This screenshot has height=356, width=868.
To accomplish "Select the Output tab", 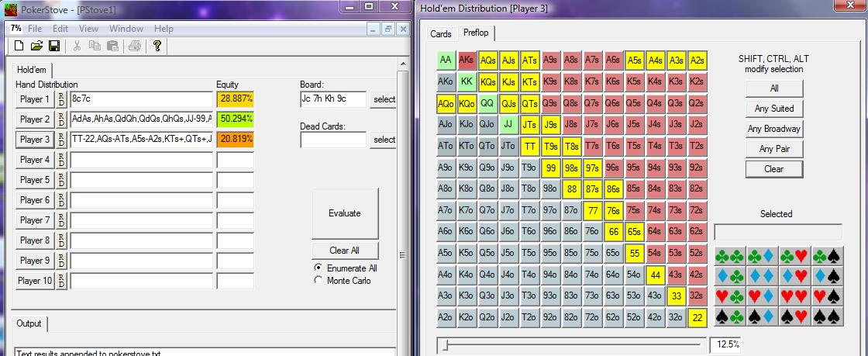I will pyautogui.click(x=29, y=324).
